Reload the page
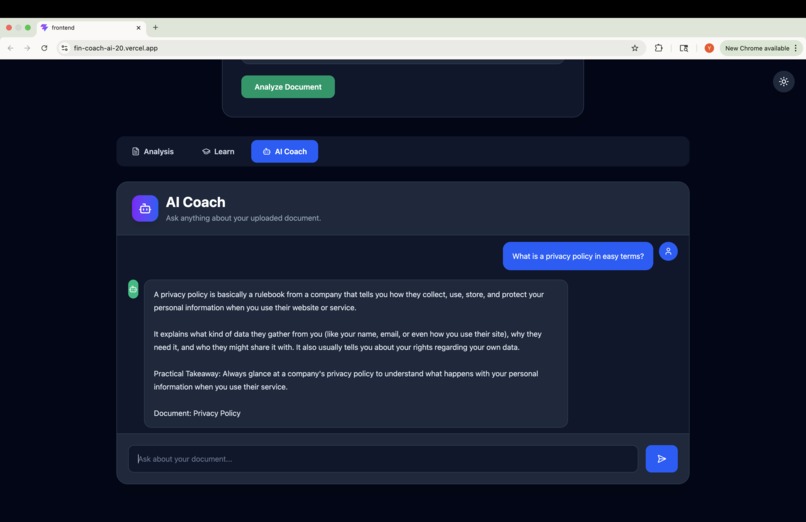Image resolution: width=806 pixels, height=522 pixels. (44, 48)
